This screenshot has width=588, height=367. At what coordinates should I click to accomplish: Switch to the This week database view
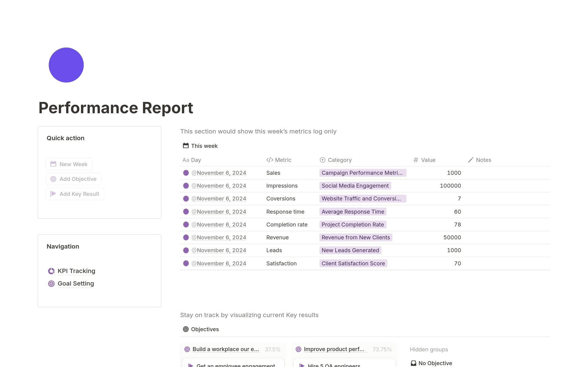(x=204, y=146)
